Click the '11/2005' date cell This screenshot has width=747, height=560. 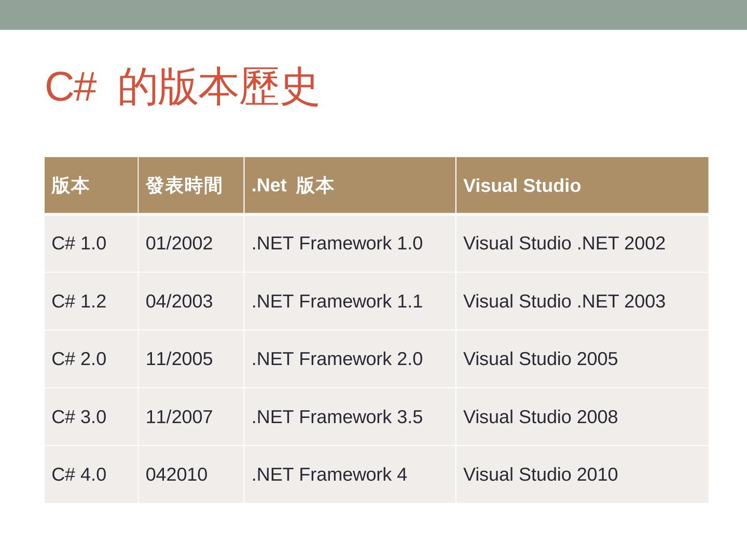[179, 359]
